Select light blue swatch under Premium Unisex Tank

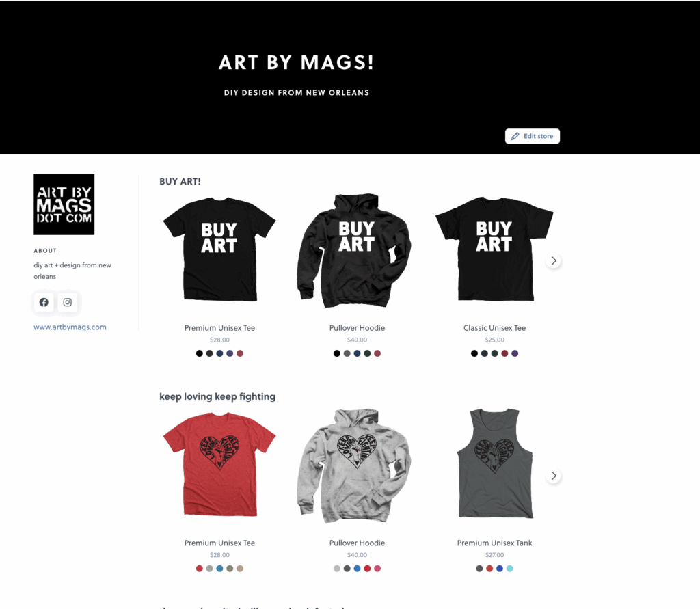click(510, 569)
